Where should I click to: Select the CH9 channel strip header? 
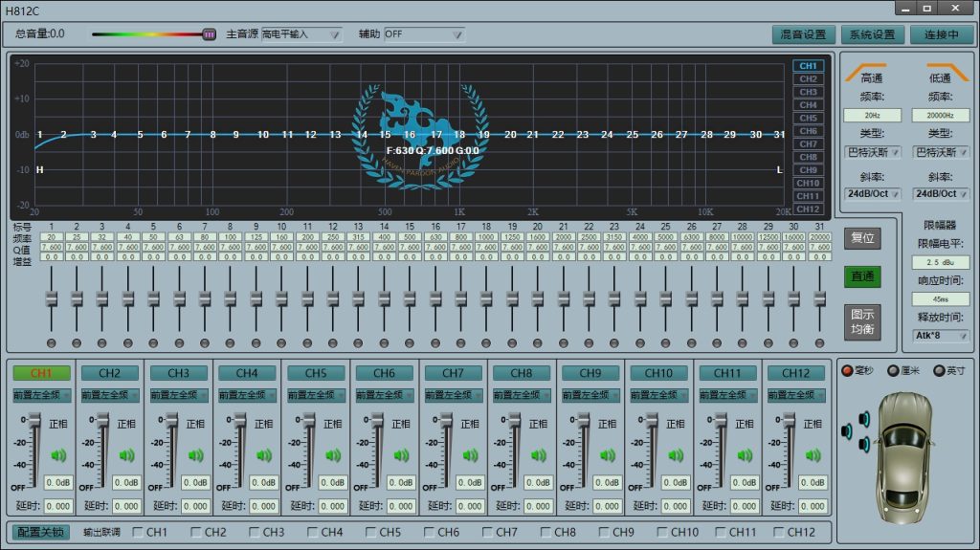(590, 373)
